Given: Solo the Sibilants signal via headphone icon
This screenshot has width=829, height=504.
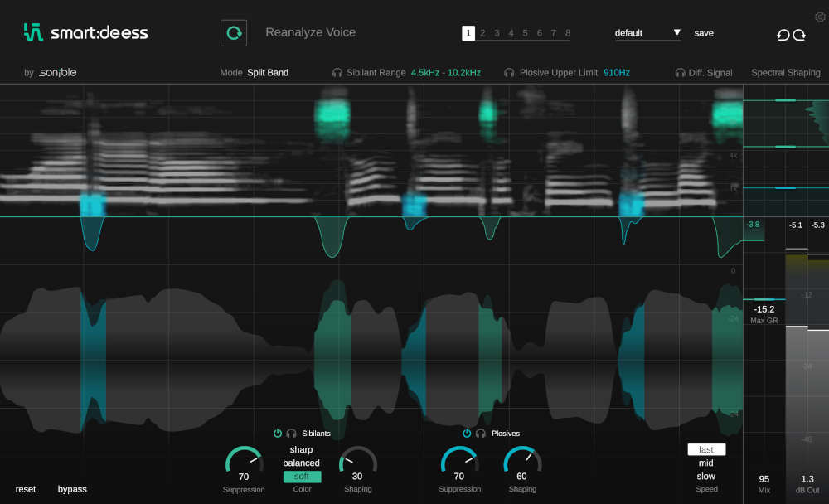Looking at the screenshot, I should (290, 433).
